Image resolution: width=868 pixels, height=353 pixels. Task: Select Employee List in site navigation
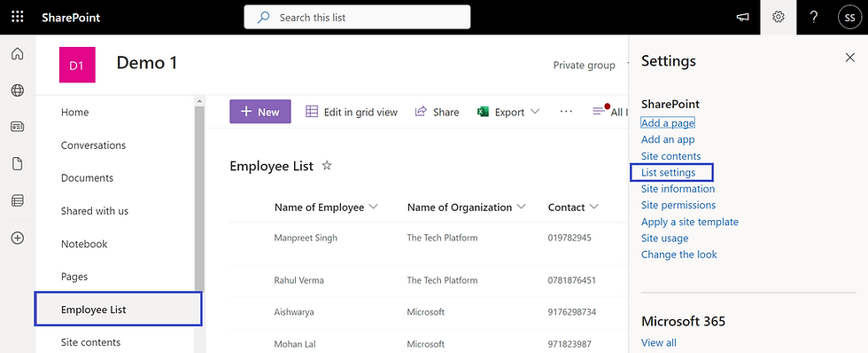(x=119, y=310)
